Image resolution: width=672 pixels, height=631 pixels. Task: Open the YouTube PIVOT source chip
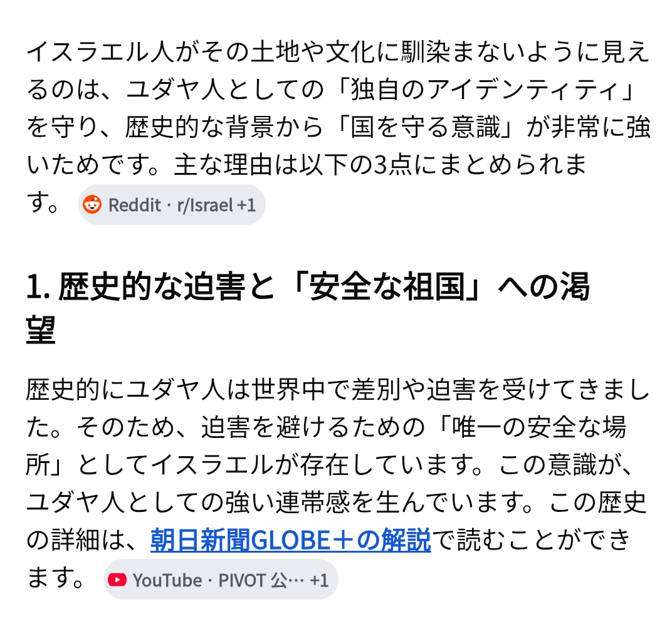click(x=221, y=580)
